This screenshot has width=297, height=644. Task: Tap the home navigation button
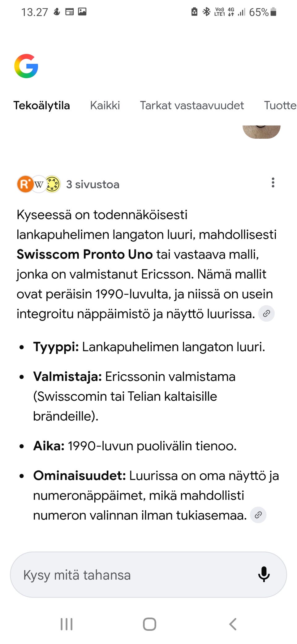click(148, 624)
